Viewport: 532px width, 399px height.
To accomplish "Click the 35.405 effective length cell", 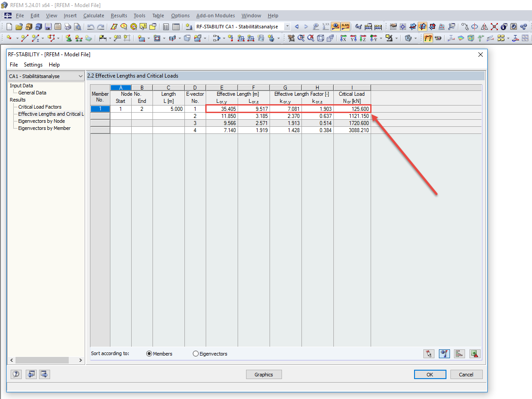I will (222, 109).
